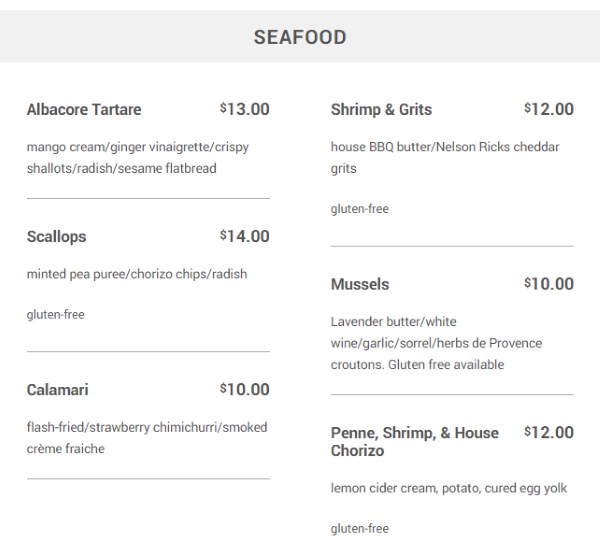Click the minted pea puree description
600x559 pixels.
pos(137,274)
